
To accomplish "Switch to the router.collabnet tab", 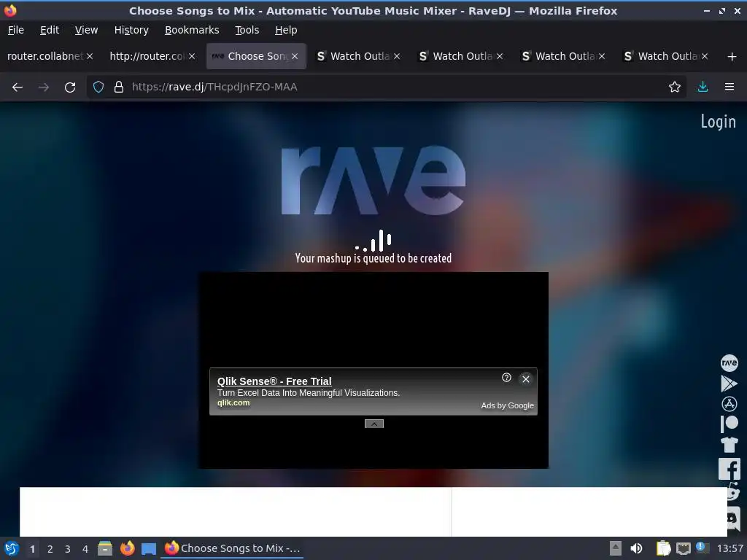I will click(45, 56).
